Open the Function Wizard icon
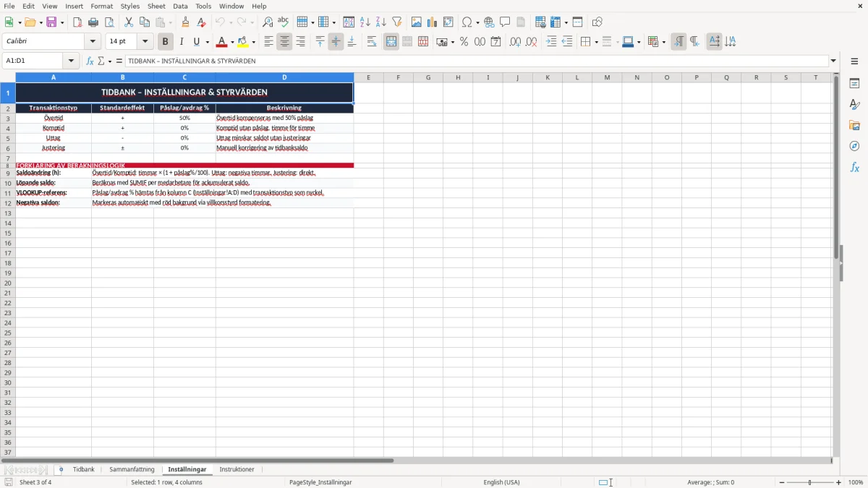 click(90, 61)
